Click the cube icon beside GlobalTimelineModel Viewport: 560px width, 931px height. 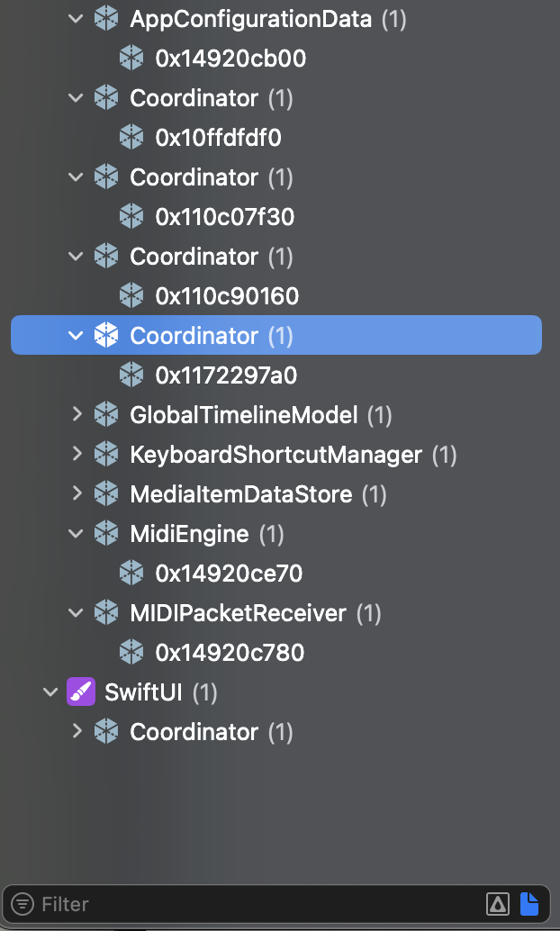point(106,414)
